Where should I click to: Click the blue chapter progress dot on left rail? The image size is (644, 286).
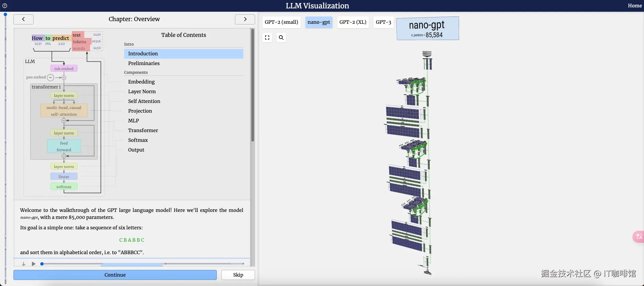(5, 14)
